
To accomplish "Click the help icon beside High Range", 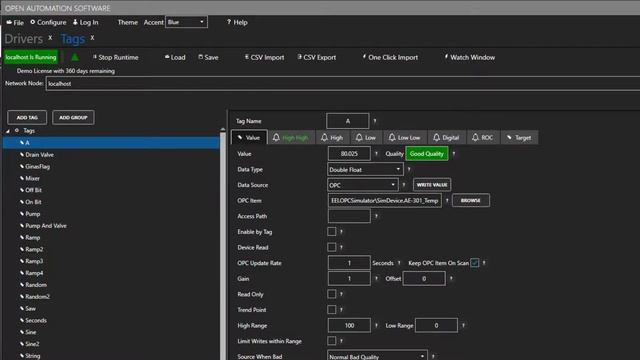I will (376, 325).
